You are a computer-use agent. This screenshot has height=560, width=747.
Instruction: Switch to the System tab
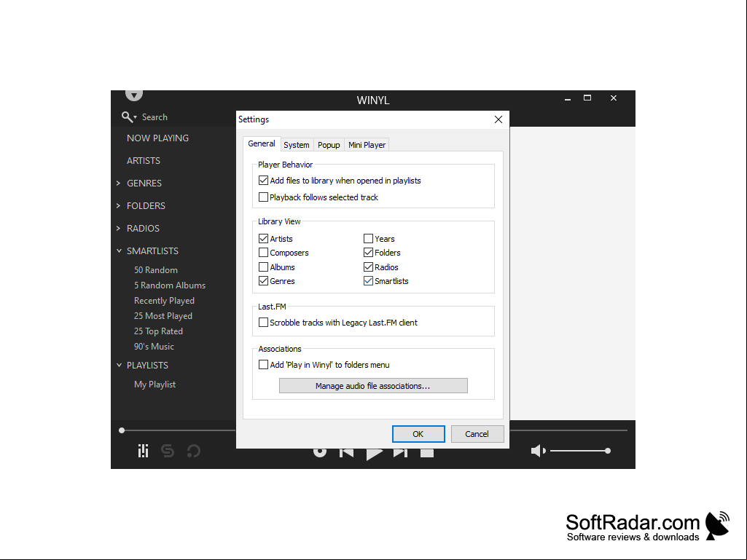click(297, 145)
